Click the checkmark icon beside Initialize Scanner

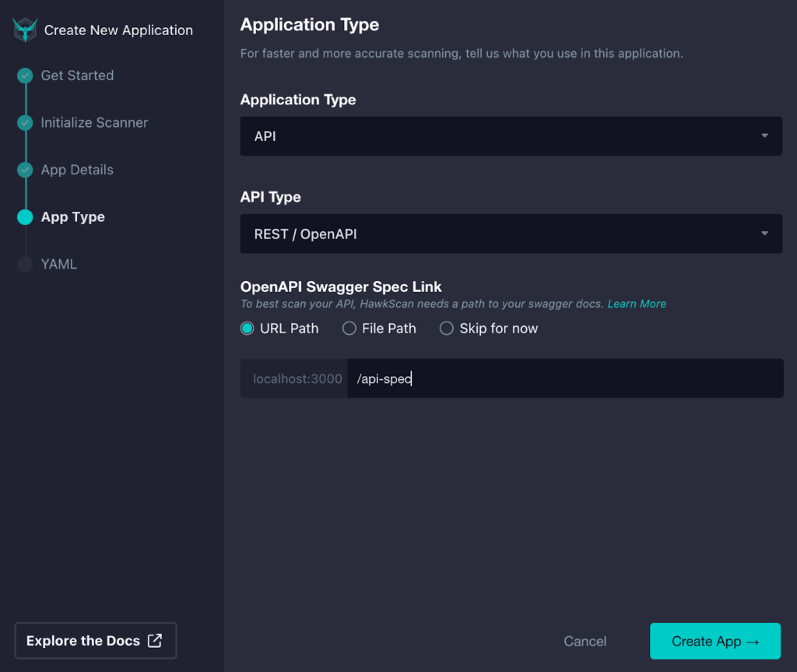[x=24, y=122]
